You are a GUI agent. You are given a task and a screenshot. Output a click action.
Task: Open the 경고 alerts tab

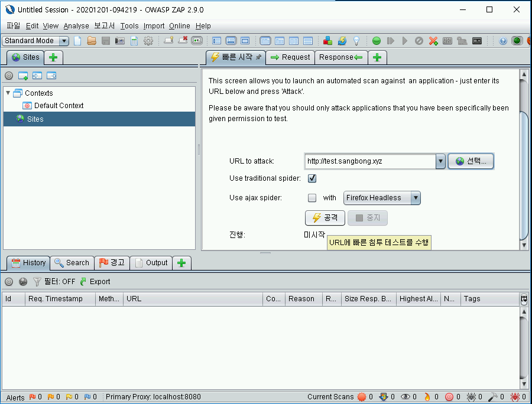(x=112, y=263)
